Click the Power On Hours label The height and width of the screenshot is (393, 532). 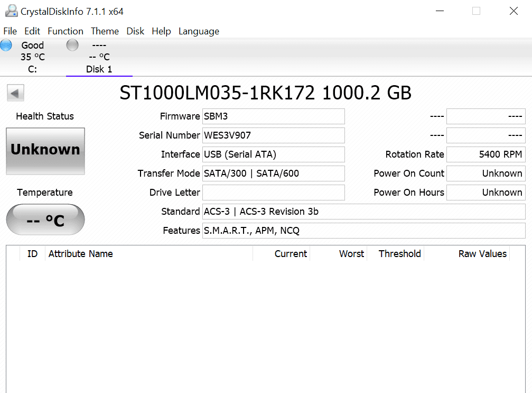(x=409, y=193)
